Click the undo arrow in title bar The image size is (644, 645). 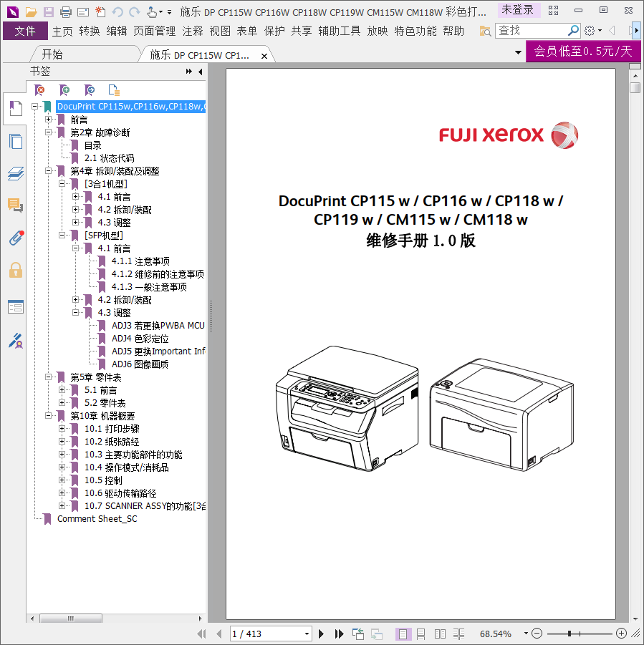coord(117,12)
